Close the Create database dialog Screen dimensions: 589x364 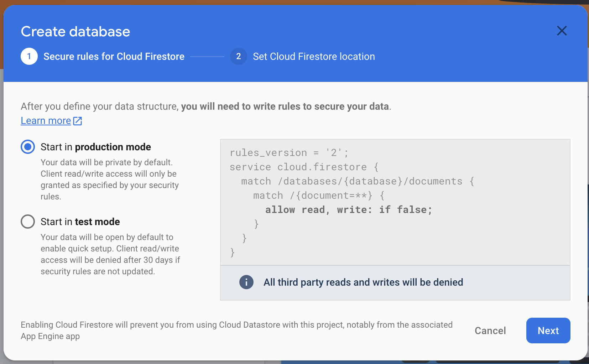click(x=562, y=31)
